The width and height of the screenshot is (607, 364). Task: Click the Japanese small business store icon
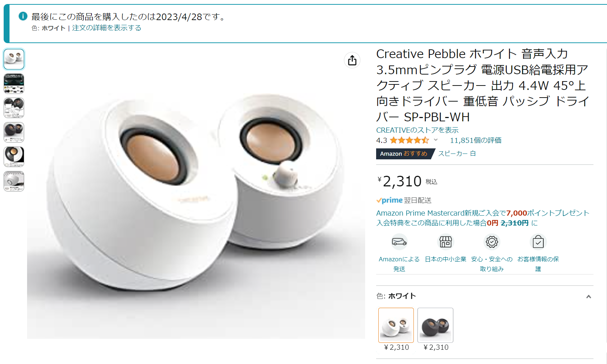tap(445, 242)
